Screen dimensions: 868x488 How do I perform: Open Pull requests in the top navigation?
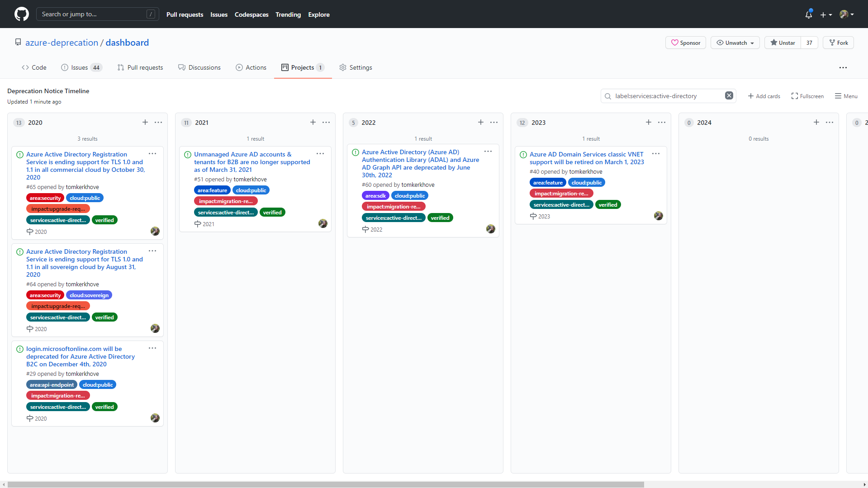185,14
